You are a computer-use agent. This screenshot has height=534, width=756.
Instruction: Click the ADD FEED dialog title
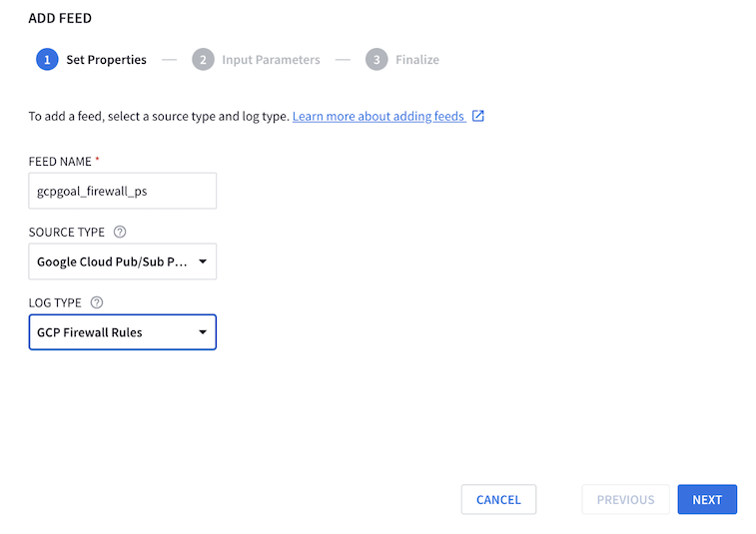pyautogui.click(x=60, y=18)
